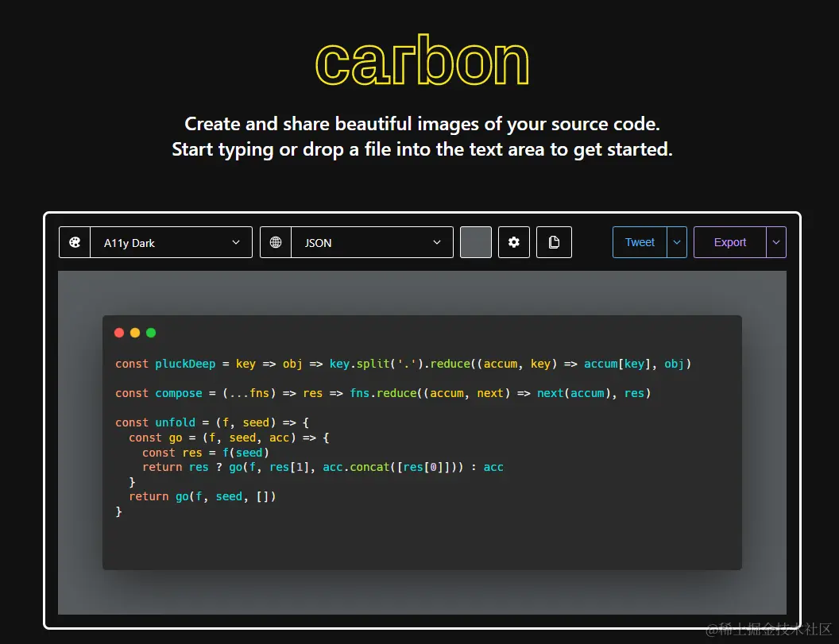The image size is (839, 644).
Task: Open settings with the gear icon
Action: (x=514, y=242)
